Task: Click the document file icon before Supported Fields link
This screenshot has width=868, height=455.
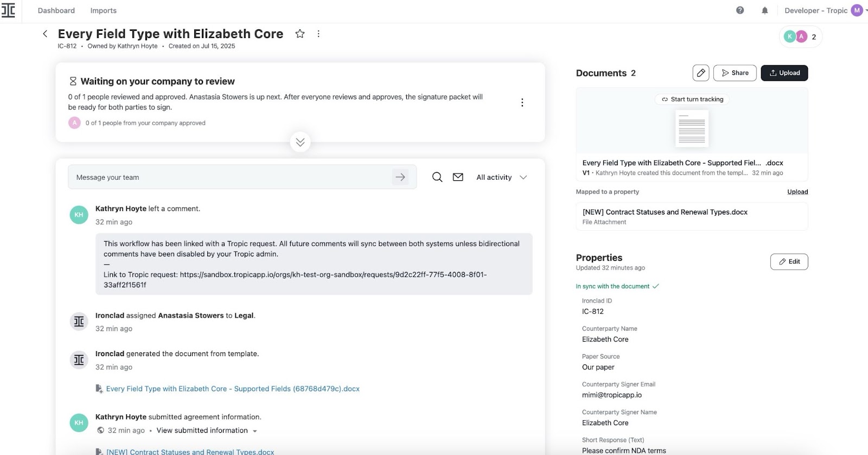Action: tap(99, 389)
